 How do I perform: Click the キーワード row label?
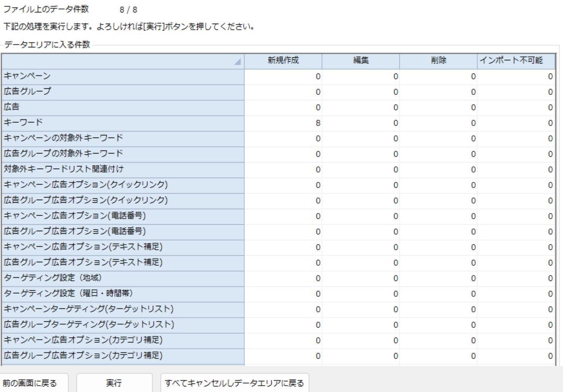tap(123, 123)
